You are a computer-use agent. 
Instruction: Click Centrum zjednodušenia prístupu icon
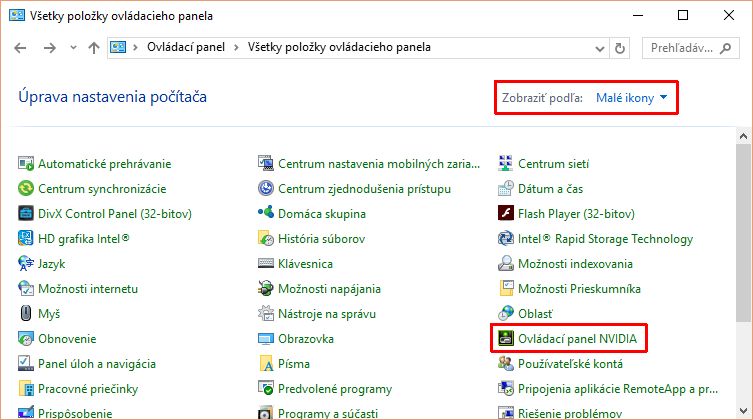coord(266,189)
